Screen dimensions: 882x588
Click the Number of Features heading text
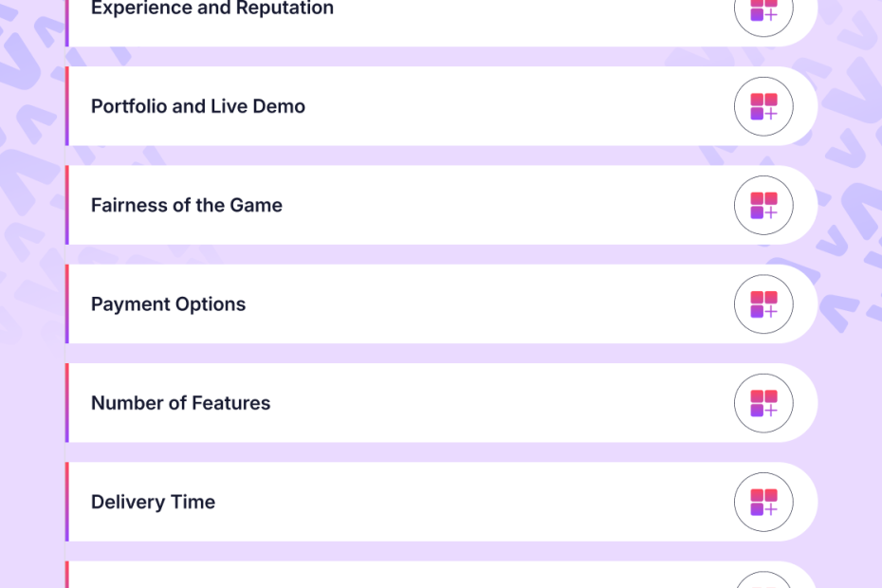pos(180,403)
